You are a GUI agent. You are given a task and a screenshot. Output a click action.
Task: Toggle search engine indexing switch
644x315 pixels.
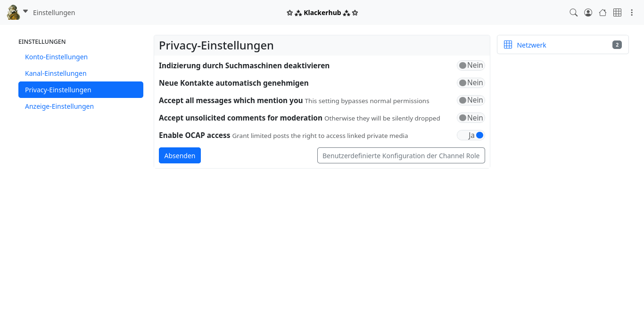click(x=471, y=65)
